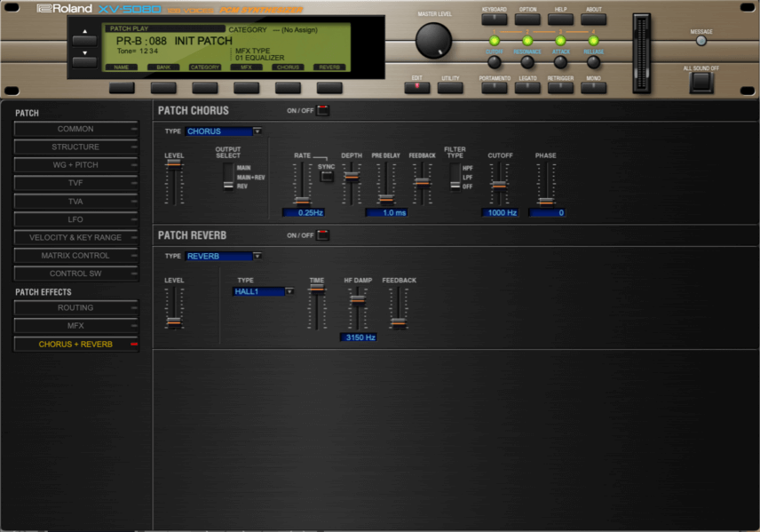
Task: Open the HALL1 reverb type dropdown
Action: coord(263,291)
